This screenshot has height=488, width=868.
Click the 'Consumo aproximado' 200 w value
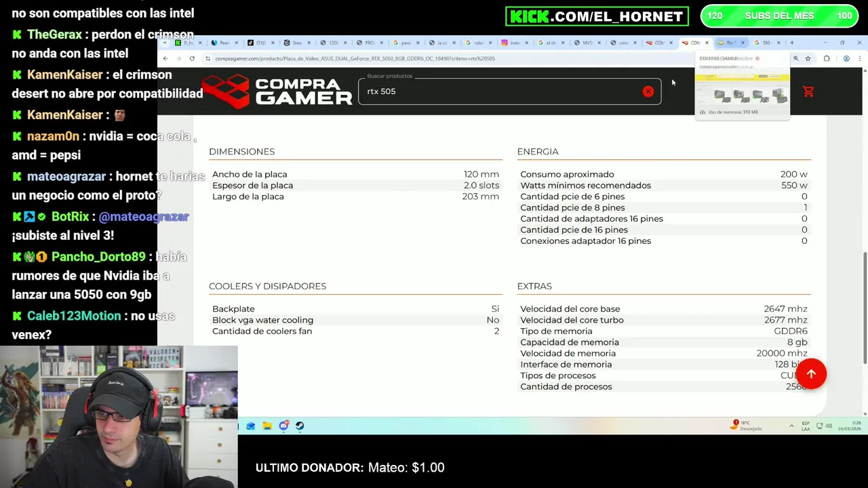point(793,174)
